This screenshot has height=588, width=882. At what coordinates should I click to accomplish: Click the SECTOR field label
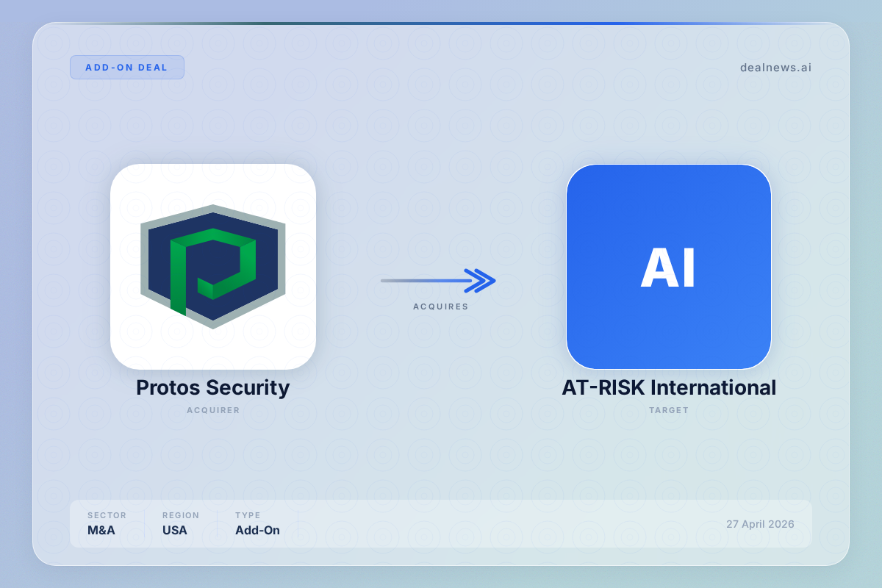pyautogui.click(x=107, y=515)
